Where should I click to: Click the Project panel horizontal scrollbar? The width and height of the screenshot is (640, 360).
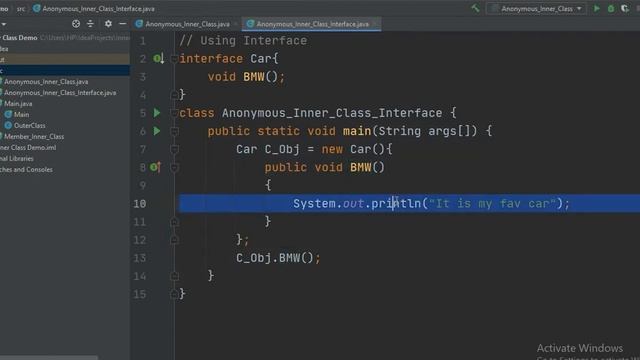(x=49, y=358)
